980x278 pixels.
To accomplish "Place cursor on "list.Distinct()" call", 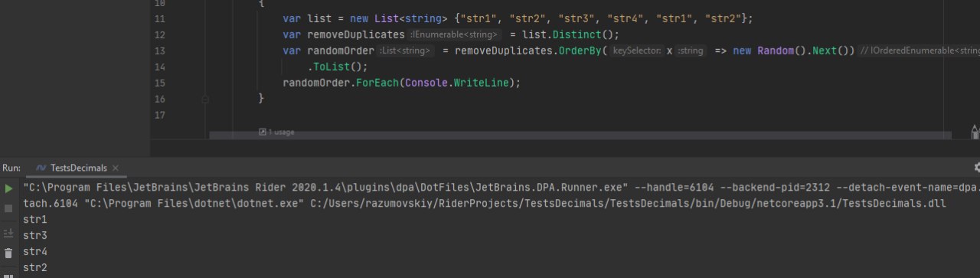I will coord(570,34).
